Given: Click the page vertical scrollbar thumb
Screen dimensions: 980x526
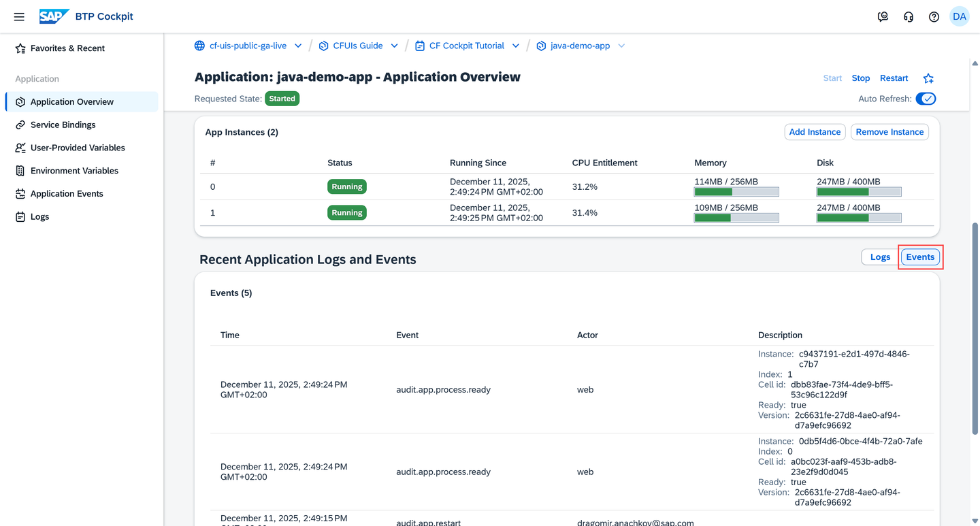Looking at the screenshot, I should (x=975, y=328).
